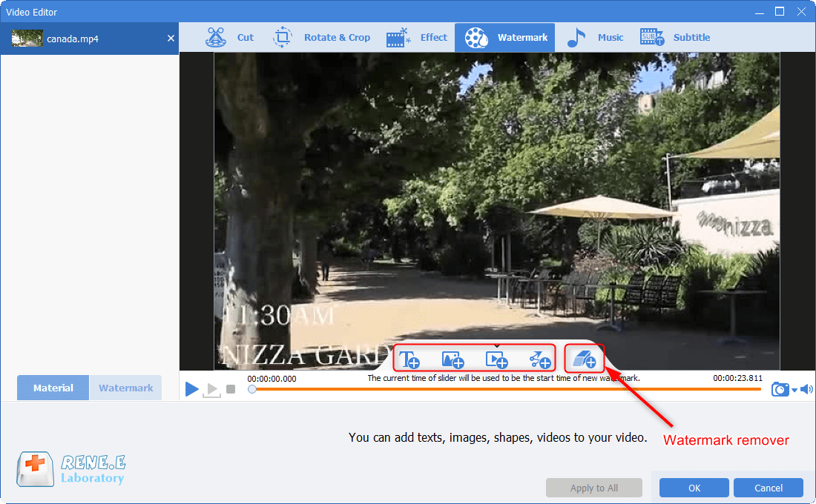Take a snapshot with camera icon
Screen dimensions: 816x504
[780, 389]
